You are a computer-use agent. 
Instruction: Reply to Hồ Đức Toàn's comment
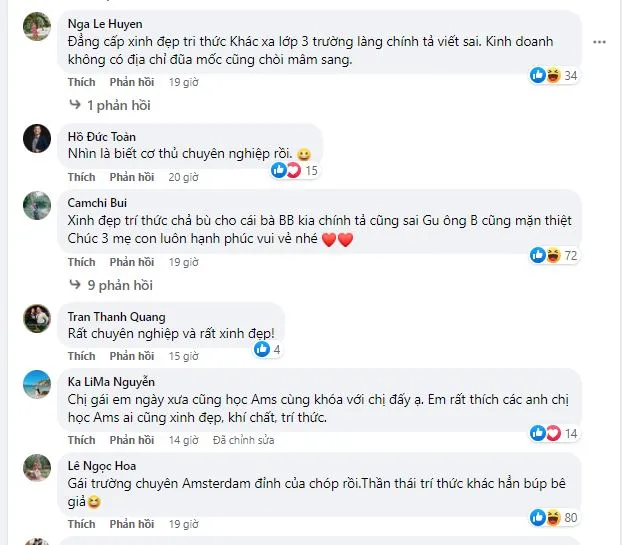click(131, 177)
